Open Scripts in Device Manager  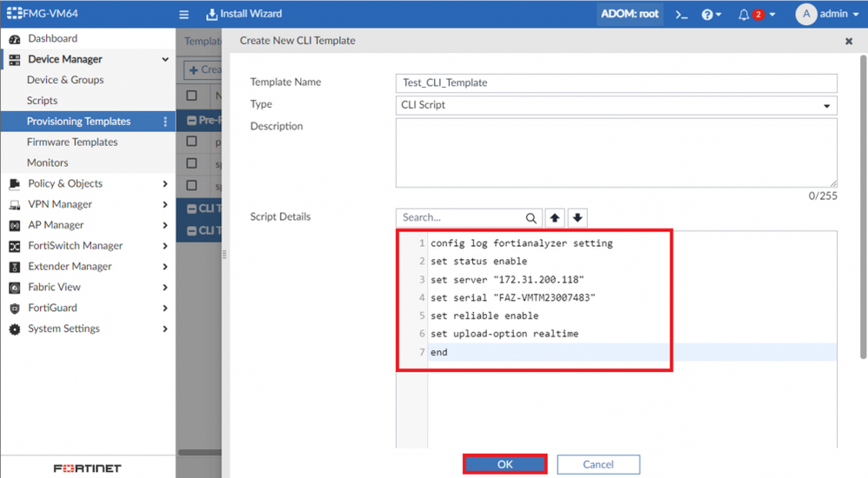click(42, 100)
